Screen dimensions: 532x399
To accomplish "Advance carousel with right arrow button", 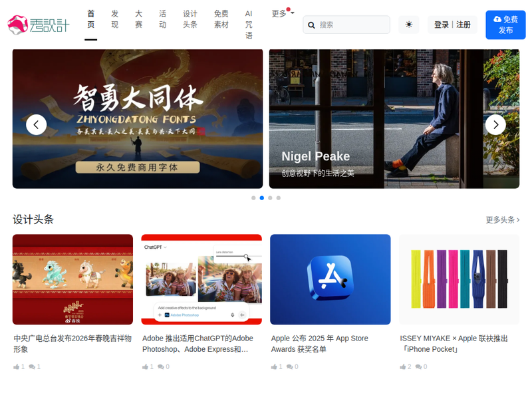I will 495,124.
